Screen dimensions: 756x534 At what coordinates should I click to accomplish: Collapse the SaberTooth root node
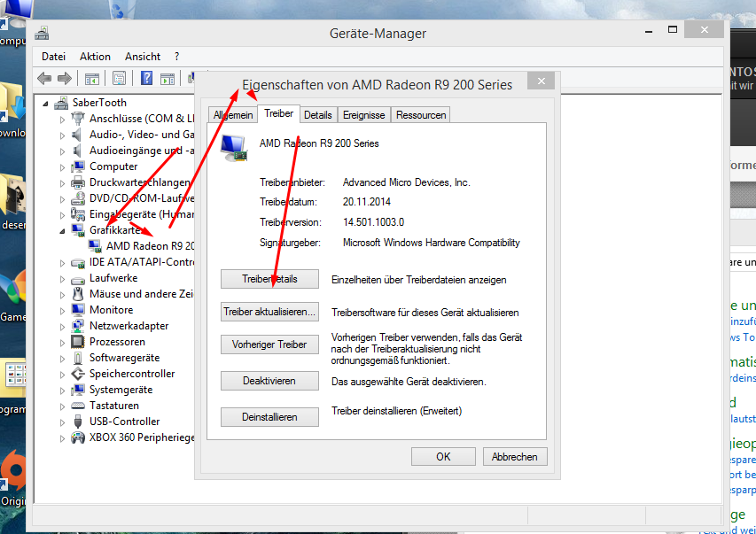tap(45, 104)
